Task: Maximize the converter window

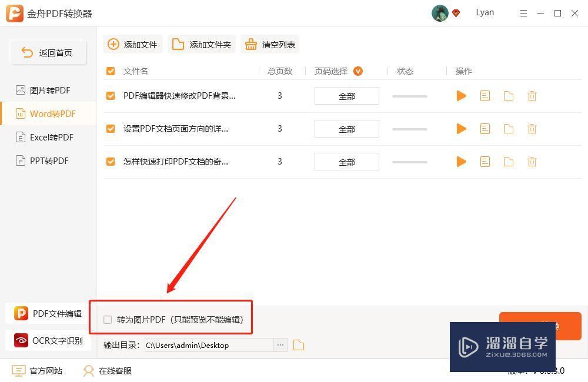Action: (557, 14)
